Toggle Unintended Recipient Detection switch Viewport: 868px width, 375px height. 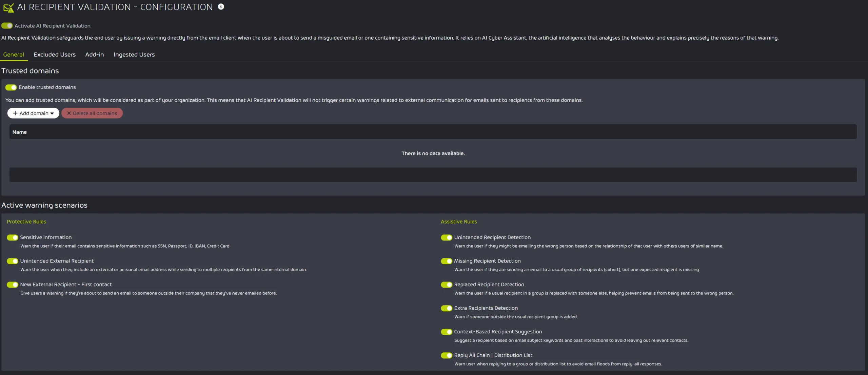pyautogui.click(x=447, y=237)
